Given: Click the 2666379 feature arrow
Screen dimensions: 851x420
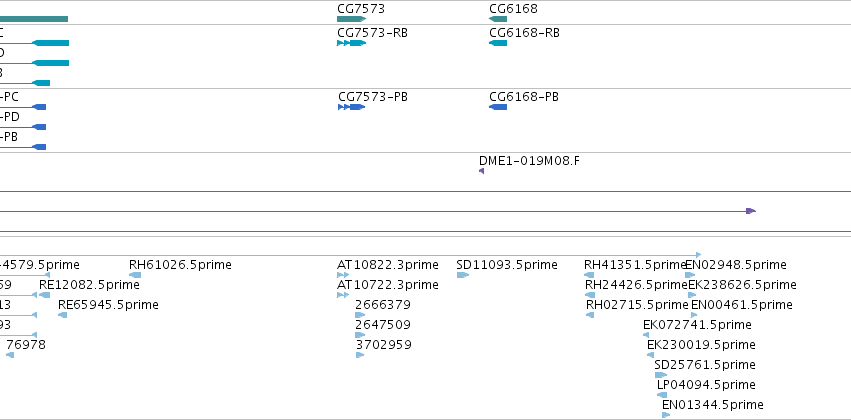Looking at the screenshot, I should [x=360, y=315].
